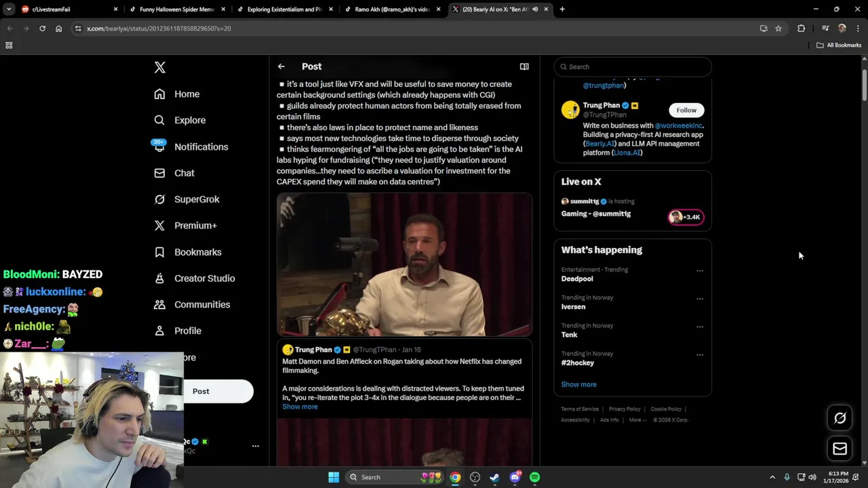Open the X logo home icon

point(160,67)
